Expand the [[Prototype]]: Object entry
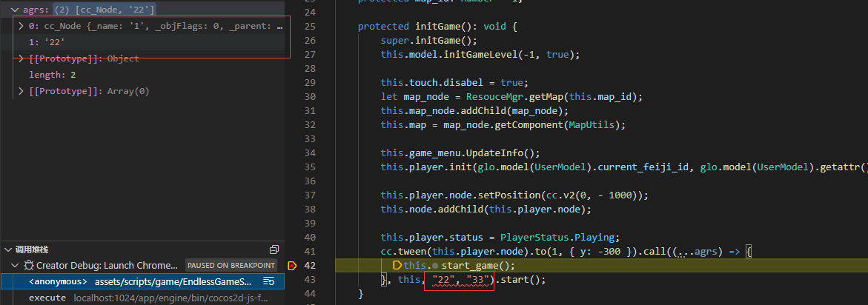 click(21, 58)
